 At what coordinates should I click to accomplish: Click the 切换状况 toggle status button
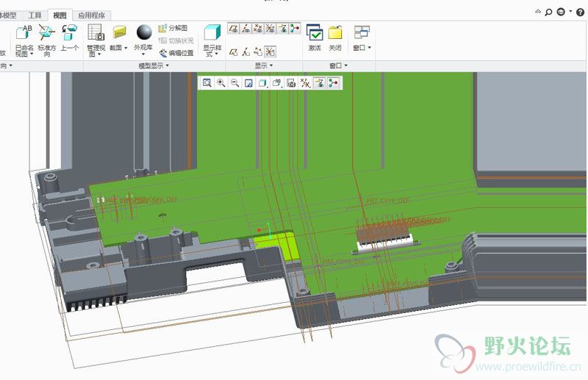176,40
